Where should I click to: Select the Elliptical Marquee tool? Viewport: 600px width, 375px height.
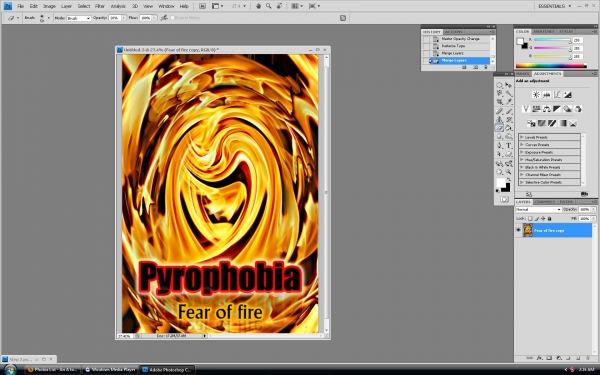coord(499,85)
